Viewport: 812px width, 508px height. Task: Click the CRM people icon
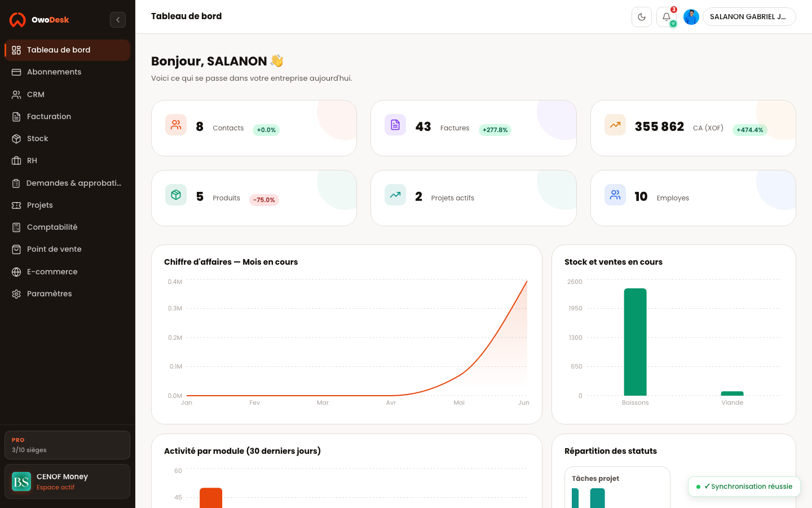point(16,95)
